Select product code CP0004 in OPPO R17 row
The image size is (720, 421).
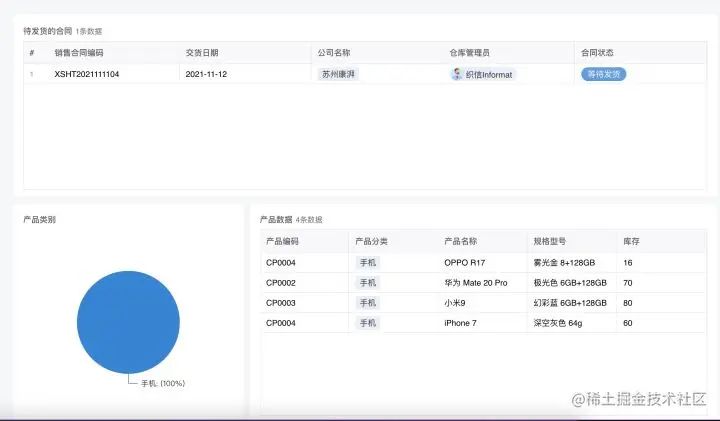coord(281,263)
